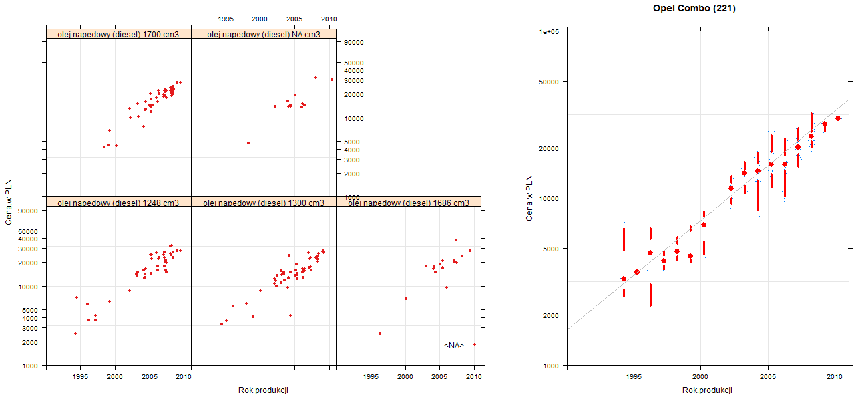This screenshot has height=401, width=868.
Task: Select "2010" on the axis below the 1686 cm3 panel
Action: coord(474,376)
